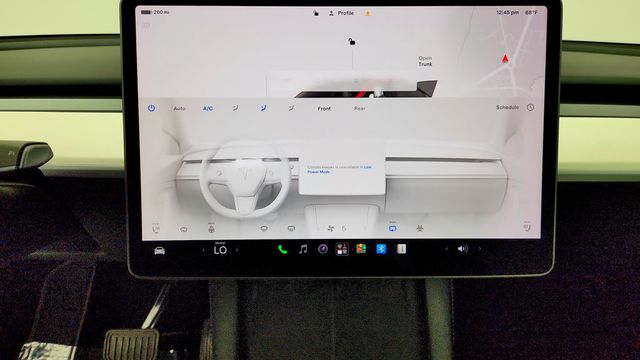640x360 pixels.
Task: Tap the Low Power Mode climate message
Action: (x=340, y=169)
